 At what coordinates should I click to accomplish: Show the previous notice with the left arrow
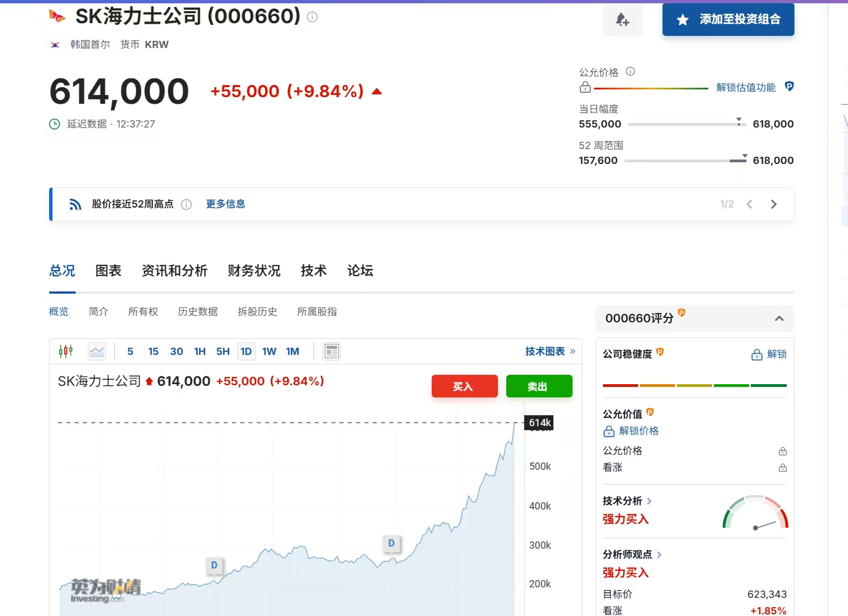[x=749, y=204]
